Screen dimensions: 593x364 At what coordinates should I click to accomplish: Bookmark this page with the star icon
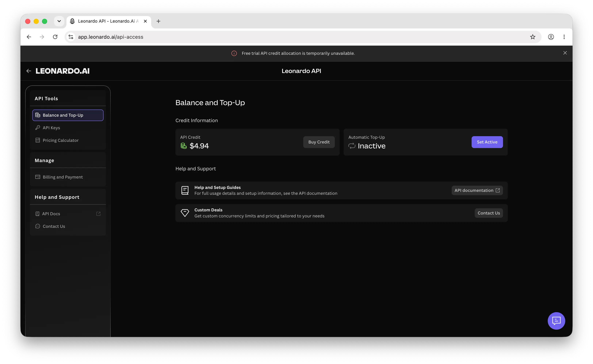(533, 37)
